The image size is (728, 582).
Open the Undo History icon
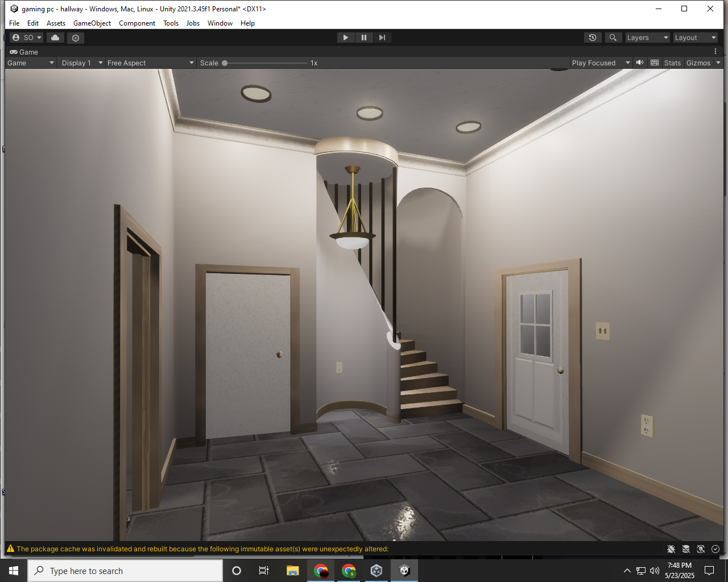point(593,38)
